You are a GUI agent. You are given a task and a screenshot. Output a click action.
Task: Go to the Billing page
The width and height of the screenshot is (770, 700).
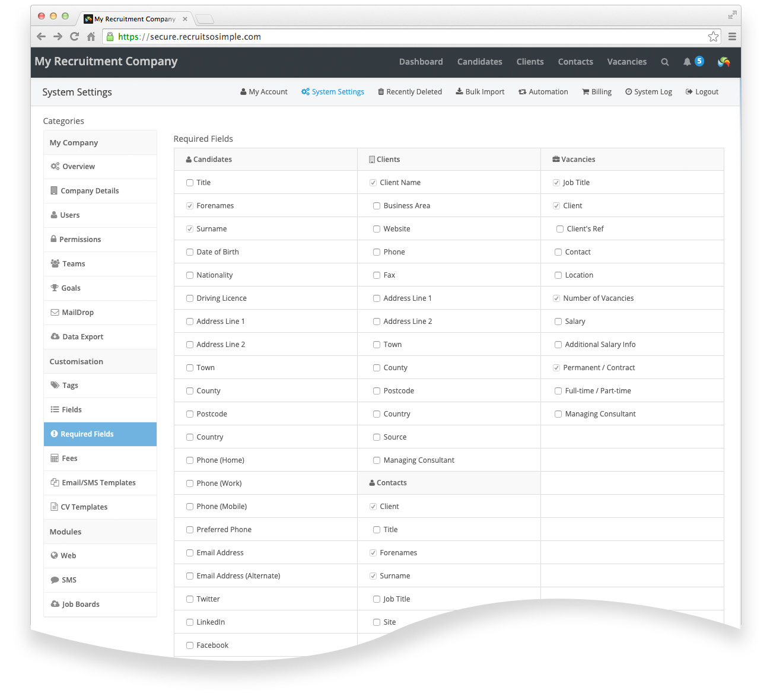(x=597, y=92)
